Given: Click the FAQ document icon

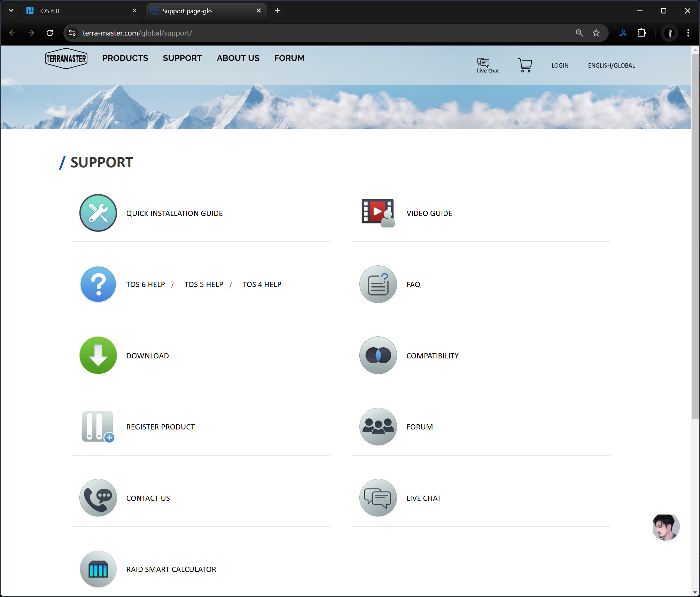Looking at the screenshot, I should click(378, 284).
